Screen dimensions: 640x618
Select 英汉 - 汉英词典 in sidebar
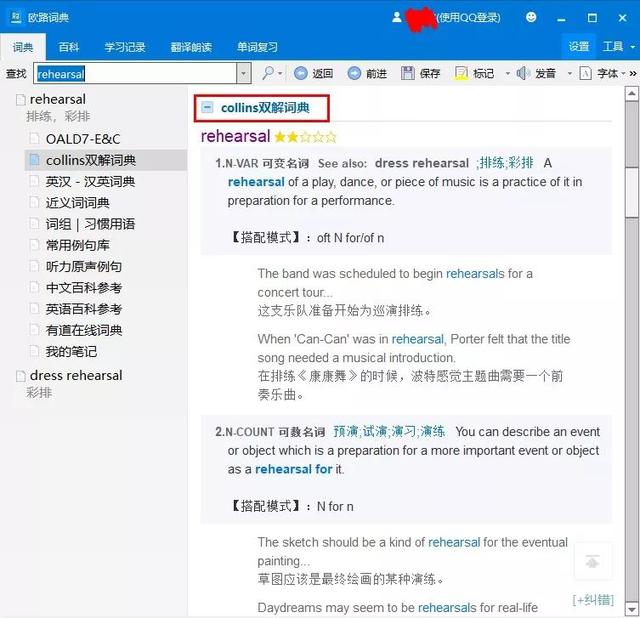(x=90, y=181)
